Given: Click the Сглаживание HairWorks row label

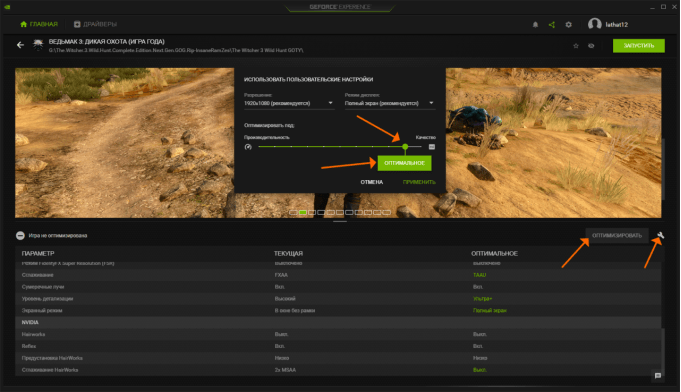Looking at the screenshot, I should point(50,370).
